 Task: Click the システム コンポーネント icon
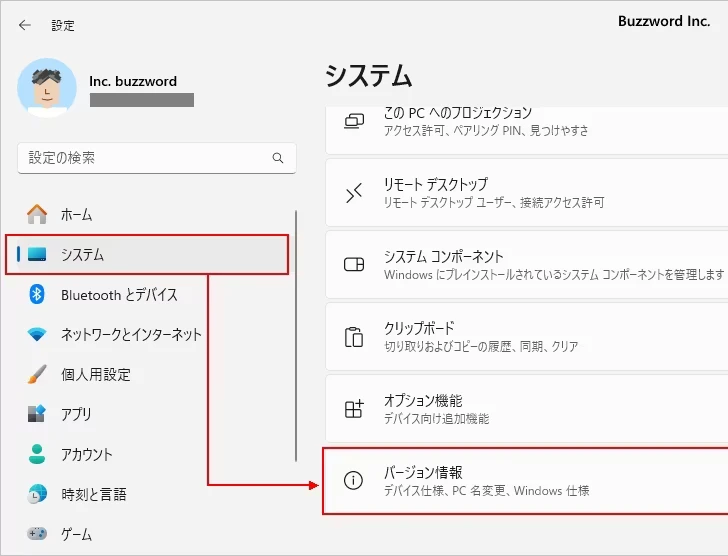point(354,265)
